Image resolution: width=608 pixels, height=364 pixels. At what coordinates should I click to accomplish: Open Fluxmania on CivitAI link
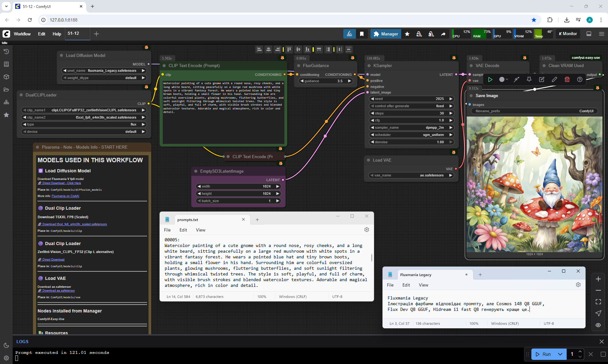coord(65,196)
